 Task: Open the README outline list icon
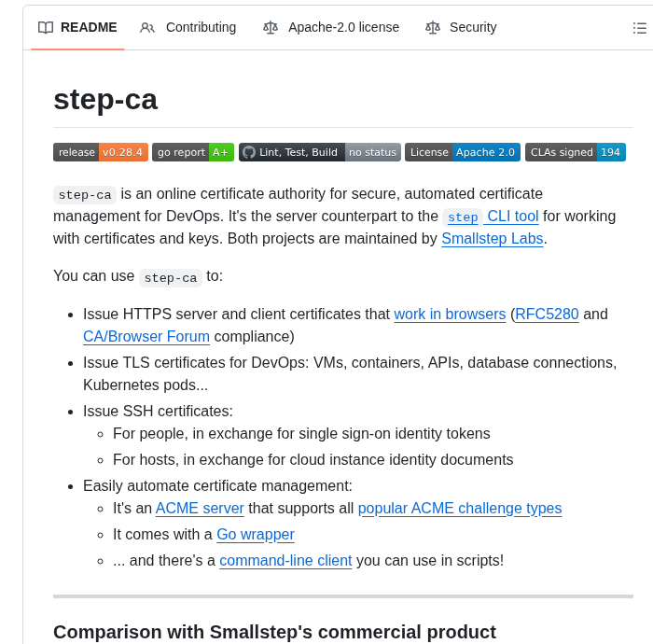point(640,28)
